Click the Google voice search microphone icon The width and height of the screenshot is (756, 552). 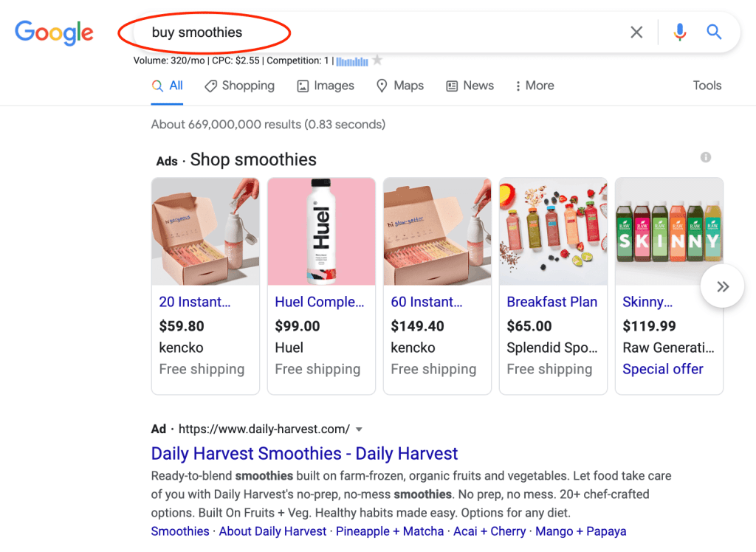[x=678, y=32]
